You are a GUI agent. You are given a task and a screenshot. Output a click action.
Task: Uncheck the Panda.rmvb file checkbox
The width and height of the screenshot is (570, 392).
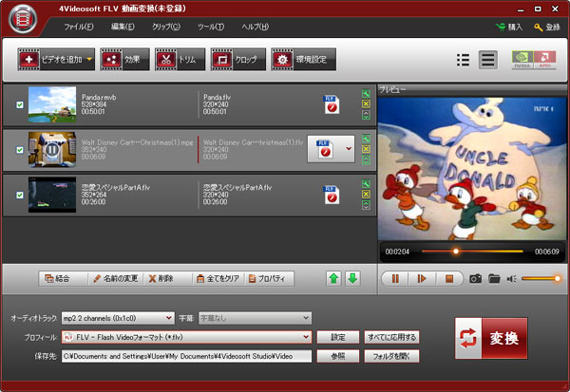tap(20, 104)
